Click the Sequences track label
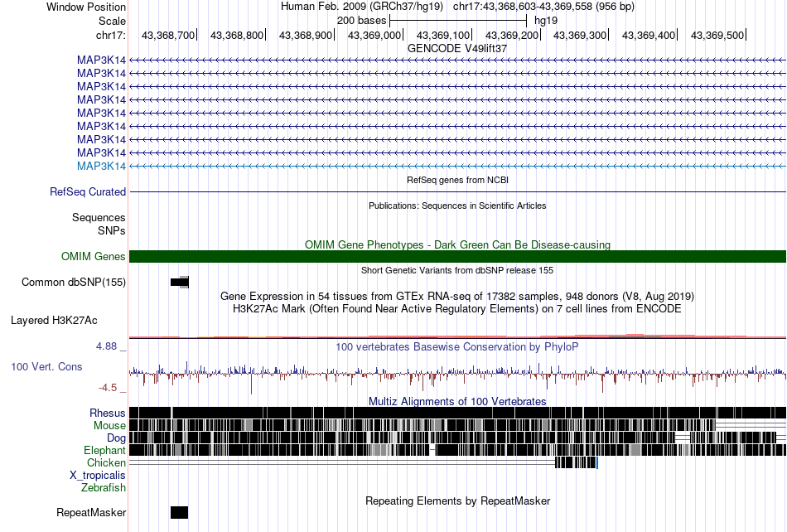 [x=99, y=217]
